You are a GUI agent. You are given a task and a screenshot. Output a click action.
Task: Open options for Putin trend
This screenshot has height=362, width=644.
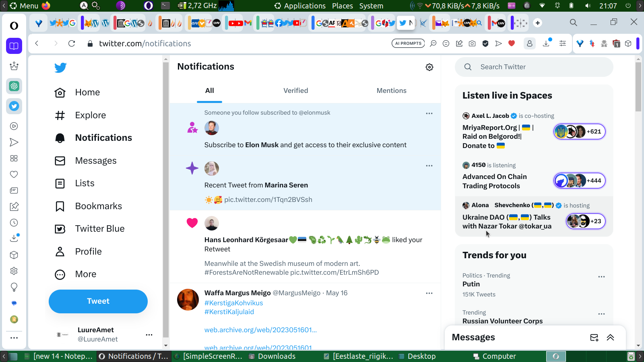tap(601, 277)
